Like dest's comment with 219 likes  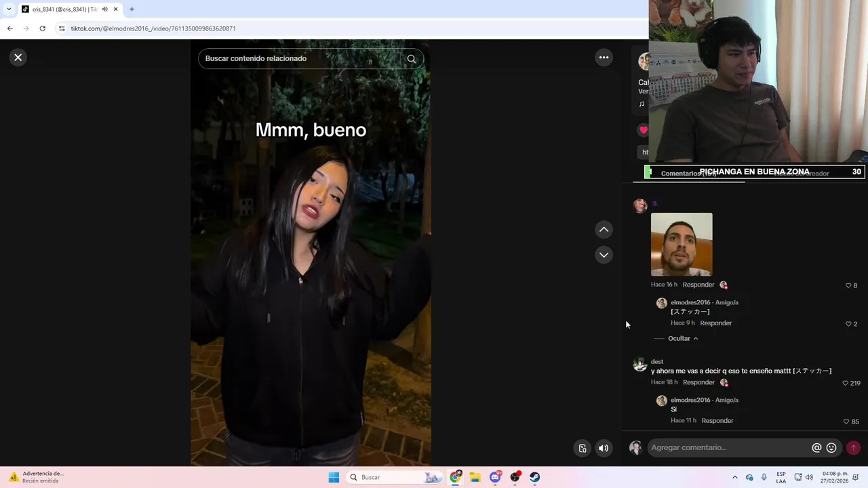coord(845,383)
